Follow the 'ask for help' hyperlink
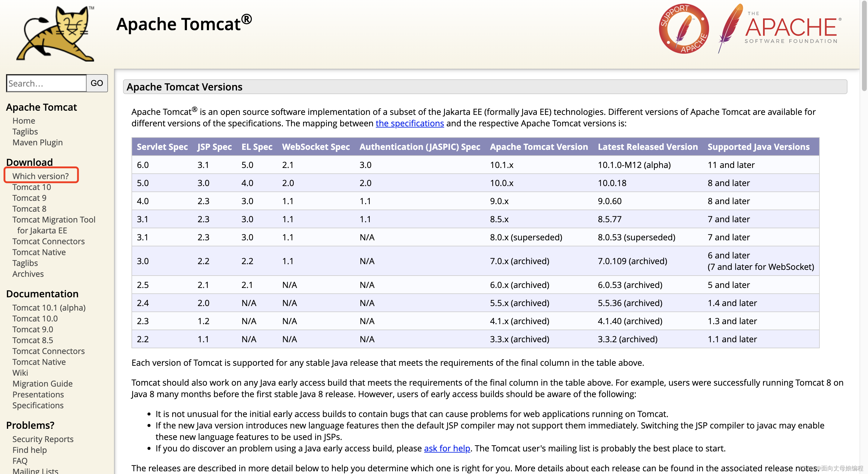Screen dimensions: 868x474 [x=447, y=448]
